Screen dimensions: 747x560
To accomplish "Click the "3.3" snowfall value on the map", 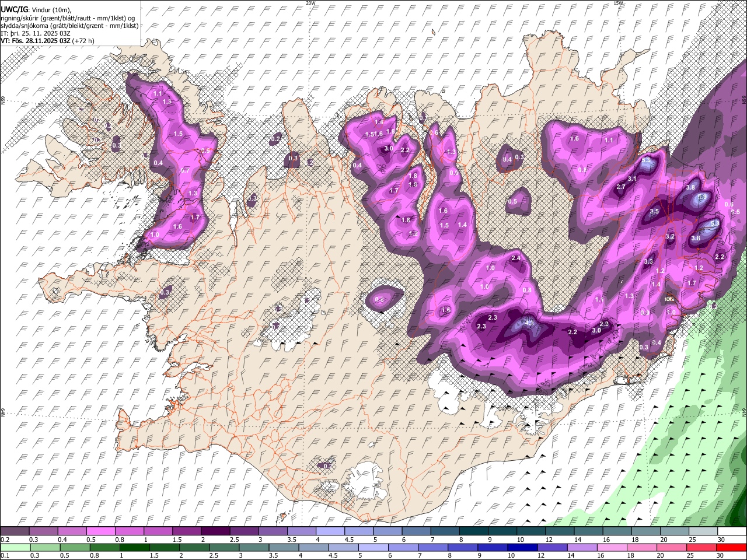I will tap(648, 261).
